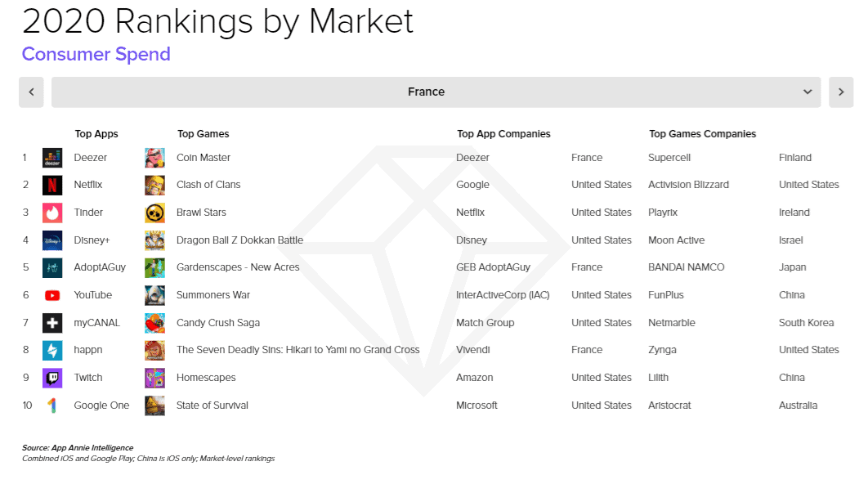Viewport: 868px width, 493px height.
Task: Click the Disney+ app icon
Action: [52, 240]
